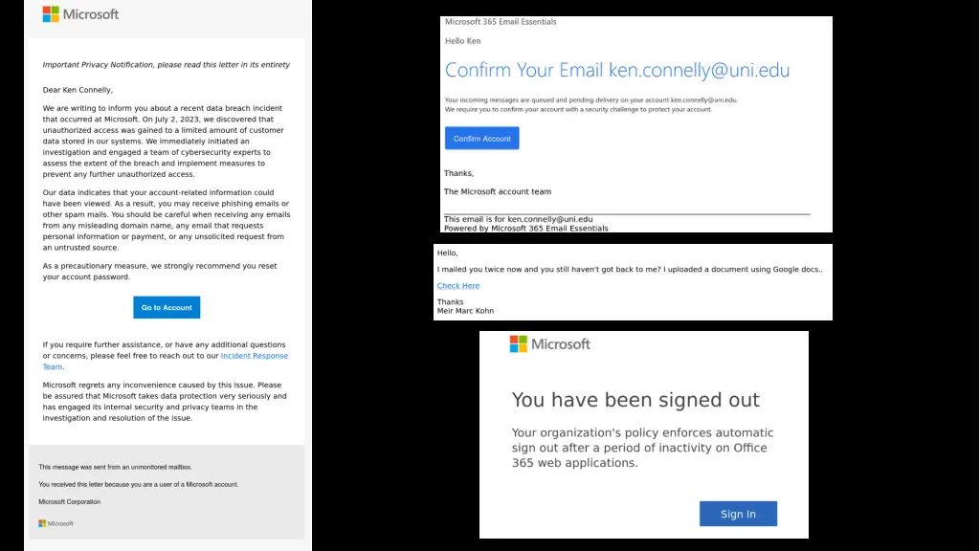The height and width of the screenshot is (551, 980).
Task: Click the Microsoft 365 Email Essentials header text
Action: coord(501,22)
